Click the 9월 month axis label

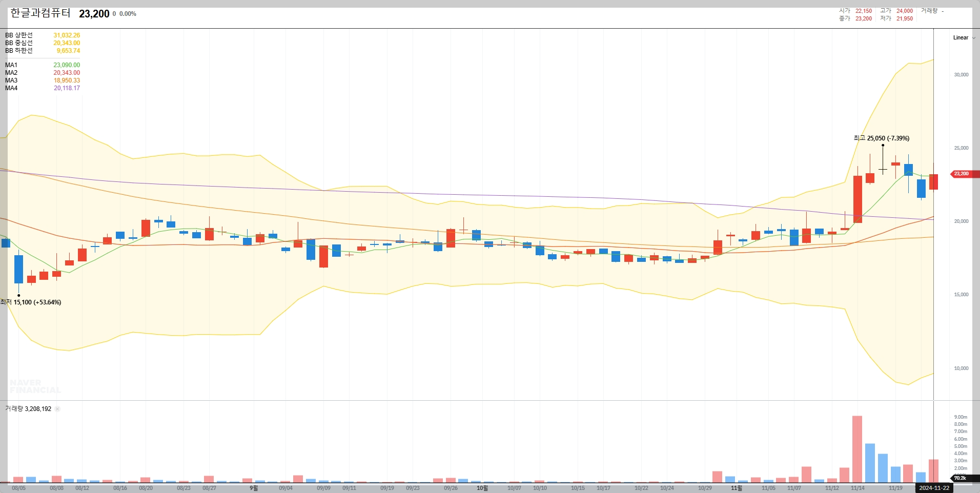(254, 488)
